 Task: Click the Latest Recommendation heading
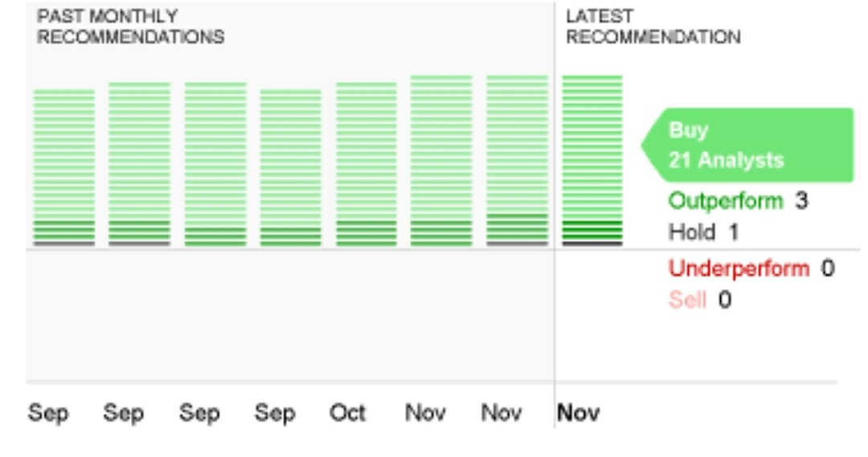pyautogui.click(x=653, y=27)
